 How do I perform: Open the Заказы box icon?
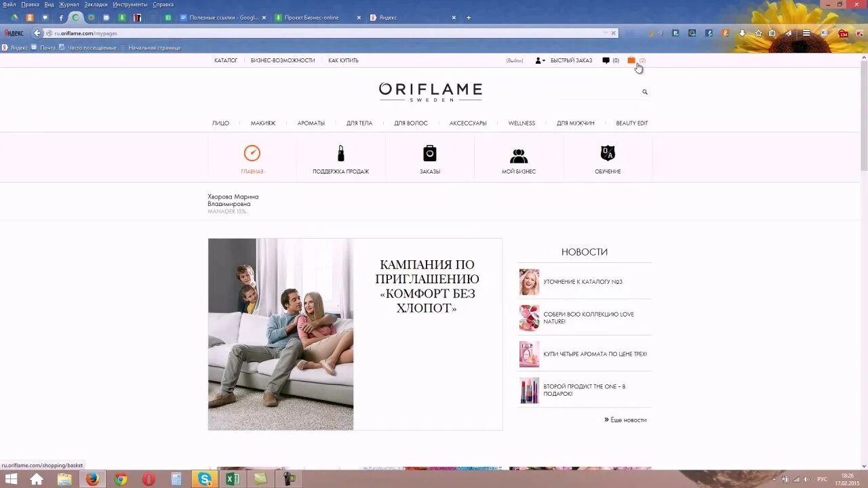(x=429, y=153)
